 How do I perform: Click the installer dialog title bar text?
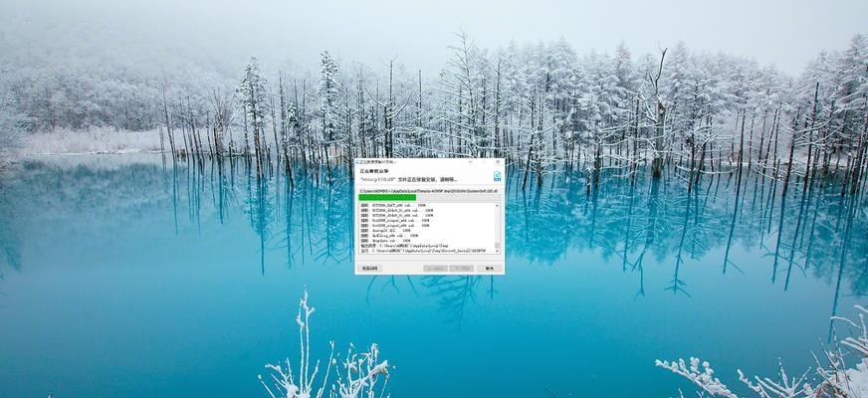(x=377, y=161)
